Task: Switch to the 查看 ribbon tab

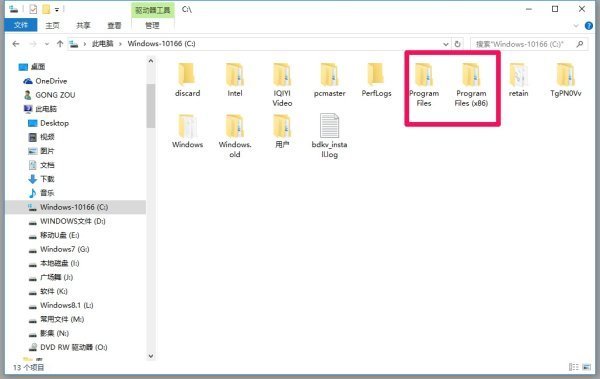Action: [x=114, y=26]
